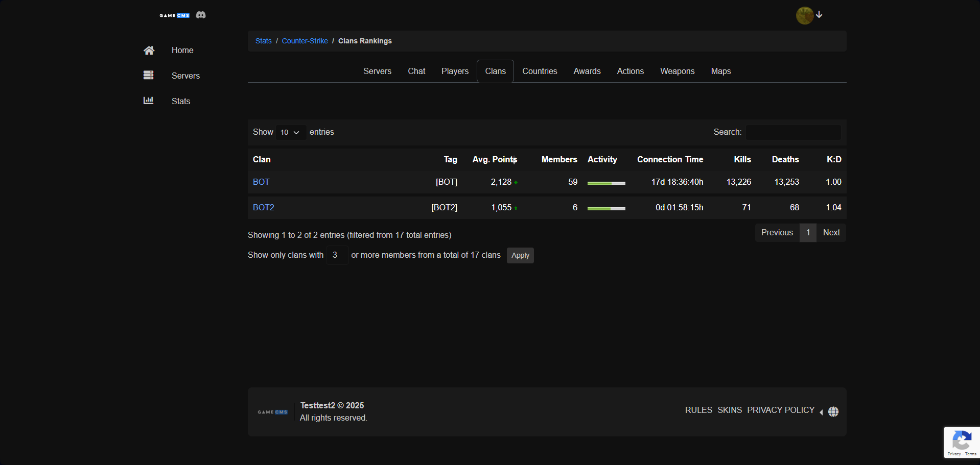Click connection time 0d 01:58:15h
Image resolution: width=980 pixels, height=465 pixels.
tap(679, 207)
